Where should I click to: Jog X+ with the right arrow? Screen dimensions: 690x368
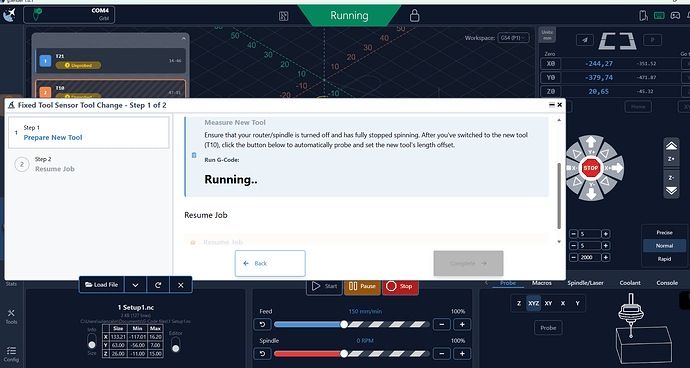[x=615, y=168]
